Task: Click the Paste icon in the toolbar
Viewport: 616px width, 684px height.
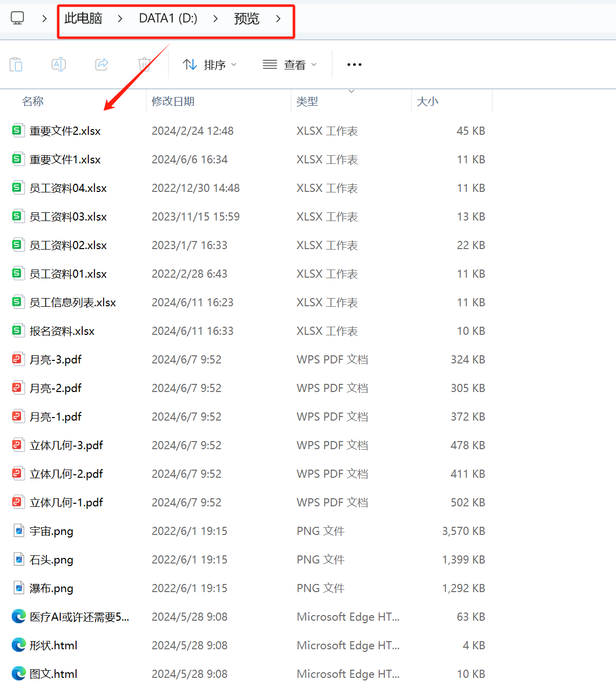Action: (16, 64)
